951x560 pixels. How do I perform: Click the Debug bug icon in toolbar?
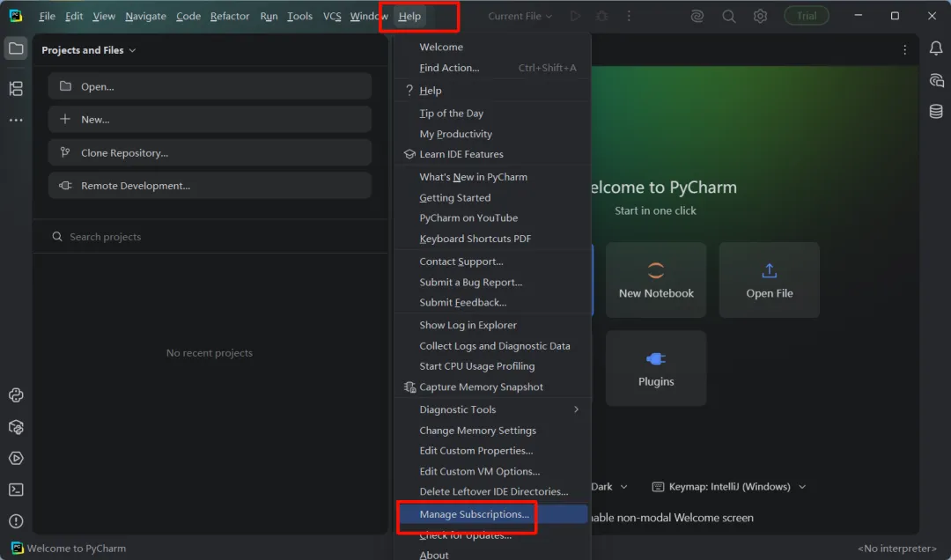point(601,17)
